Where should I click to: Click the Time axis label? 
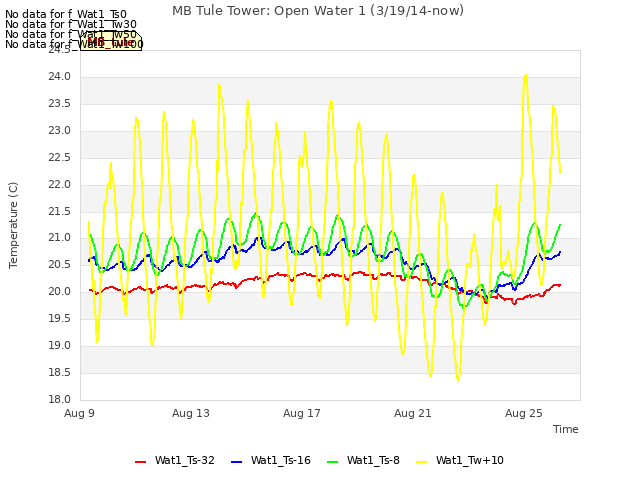coord(566,429)
